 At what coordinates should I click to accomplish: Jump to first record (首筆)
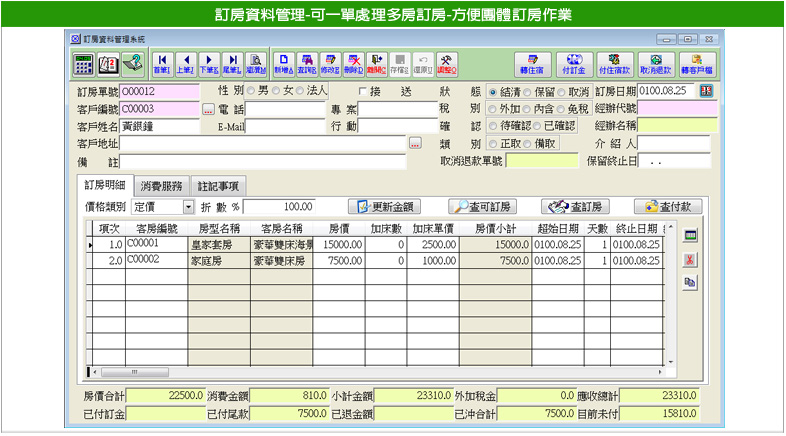point(161,65)
